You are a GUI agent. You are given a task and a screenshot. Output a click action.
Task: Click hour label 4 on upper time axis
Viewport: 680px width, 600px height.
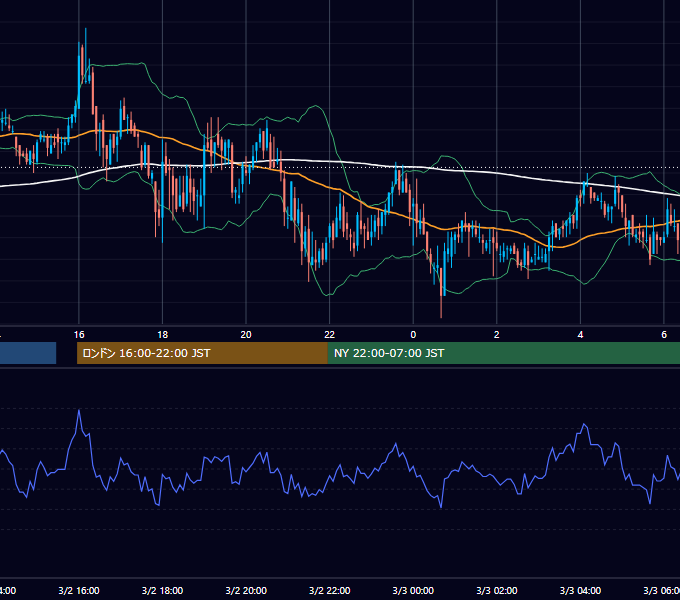click(x=580, y=335)
